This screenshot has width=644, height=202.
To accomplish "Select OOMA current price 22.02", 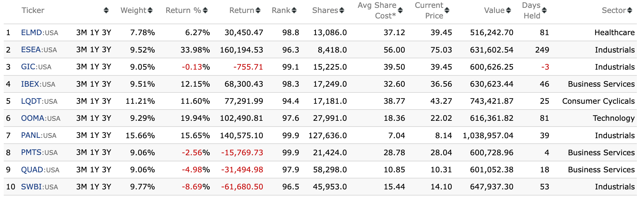I will pos(441,118).
